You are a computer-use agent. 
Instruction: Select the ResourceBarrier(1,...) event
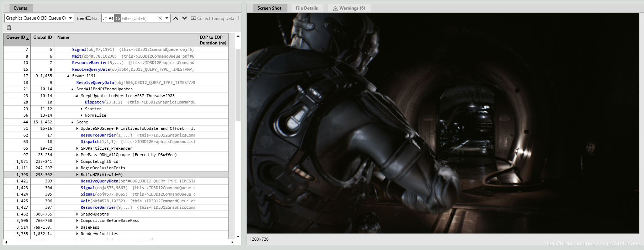point(116,135)
